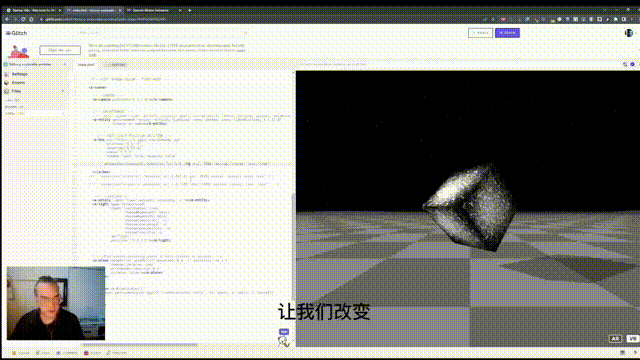Open preview in new window icon
This screenshot has height=360, width=640.
624,64
